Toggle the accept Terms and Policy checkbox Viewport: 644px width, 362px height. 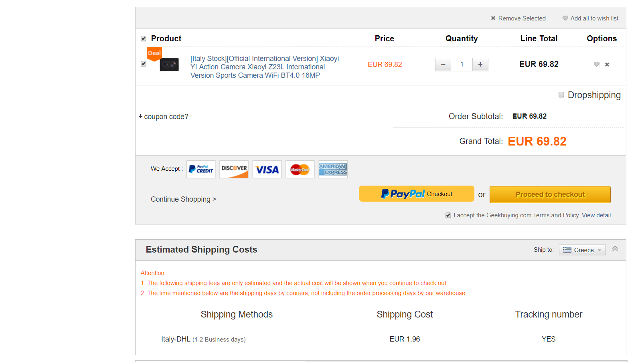448,215
